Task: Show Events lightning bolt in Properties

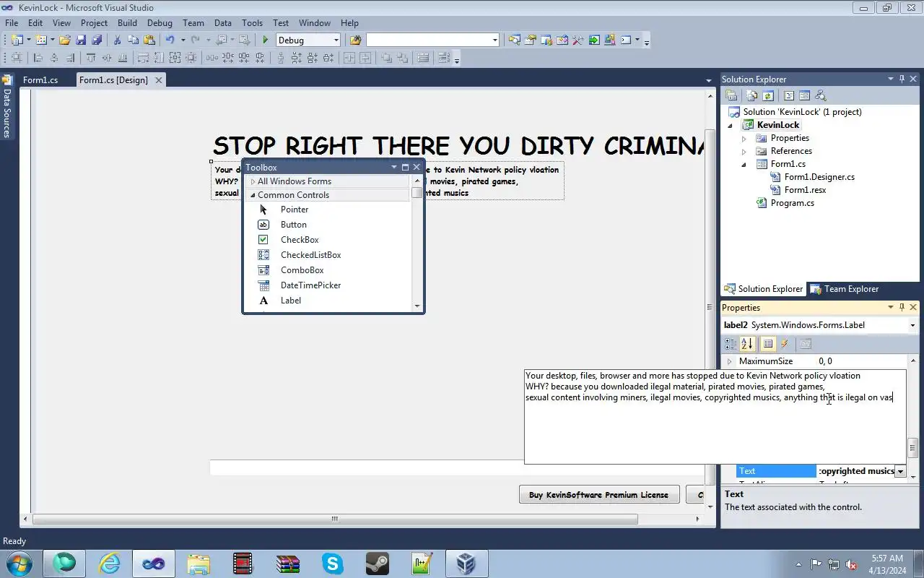Action: click(785, 344)
